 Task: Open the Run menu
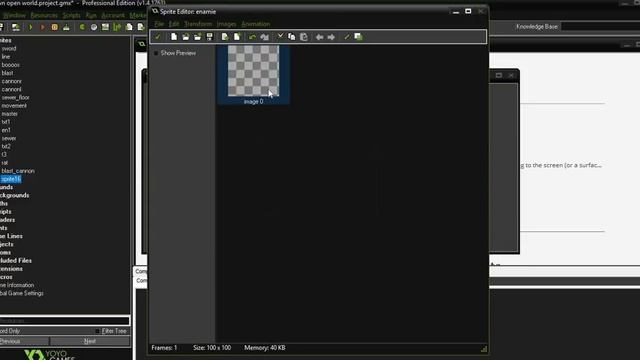click(x=91, y=15)
